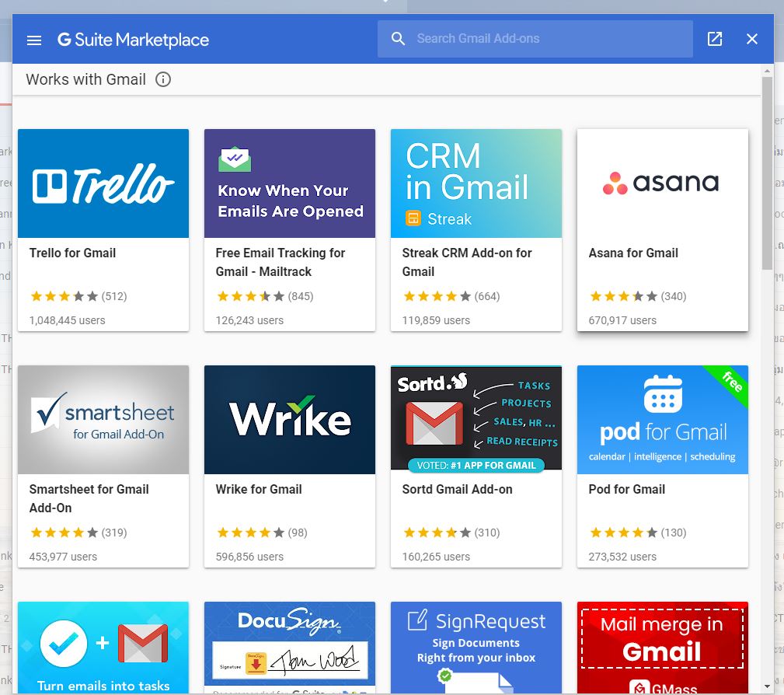Open the DocuSign signature banner
This screenshot has height=695, width=784.
(x=290, y=648)
